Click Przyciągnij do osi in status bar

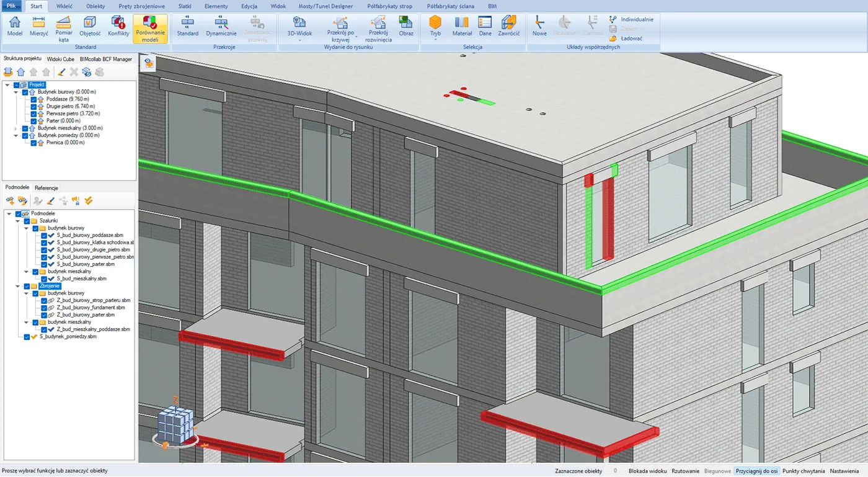coord(756,471)
